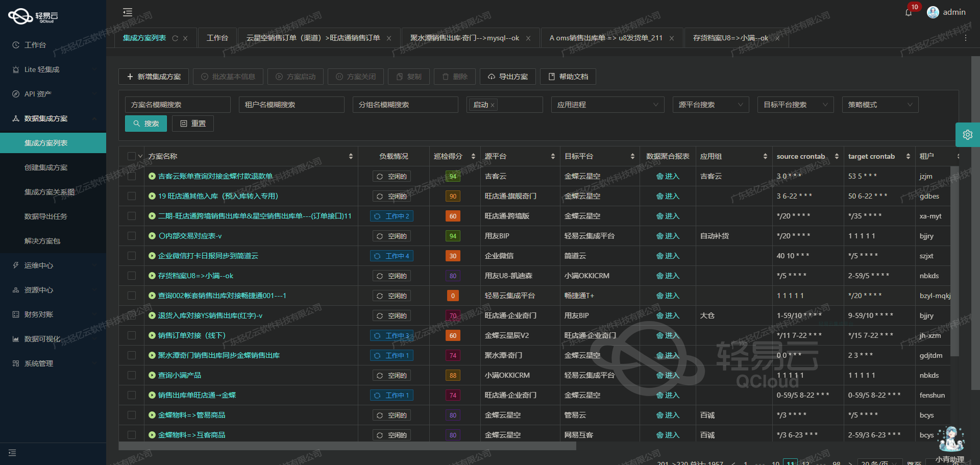
Task: Close the 集成方案列表 tab
Action: [x=185, y=38]
